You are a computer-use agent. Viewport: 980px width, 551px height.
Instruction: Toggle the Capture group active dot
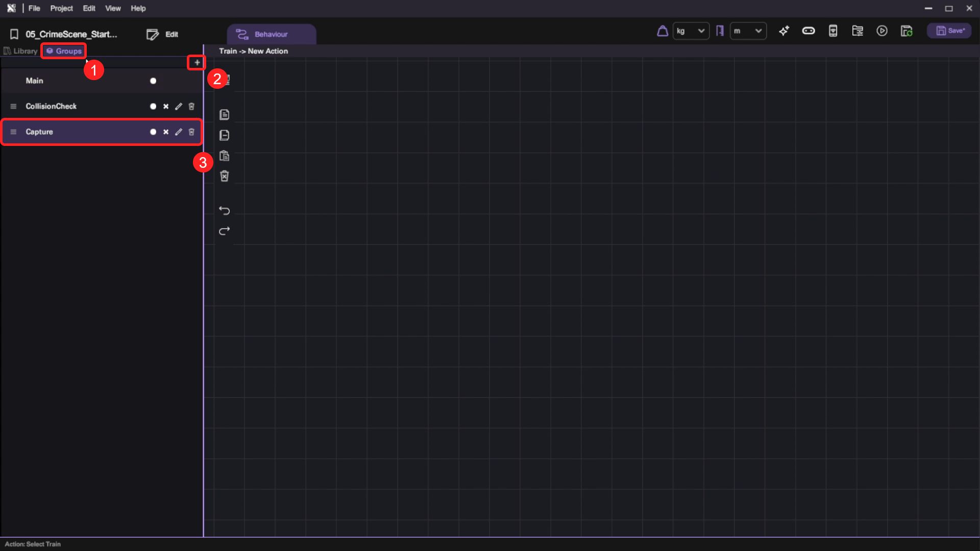coord(153,132)
